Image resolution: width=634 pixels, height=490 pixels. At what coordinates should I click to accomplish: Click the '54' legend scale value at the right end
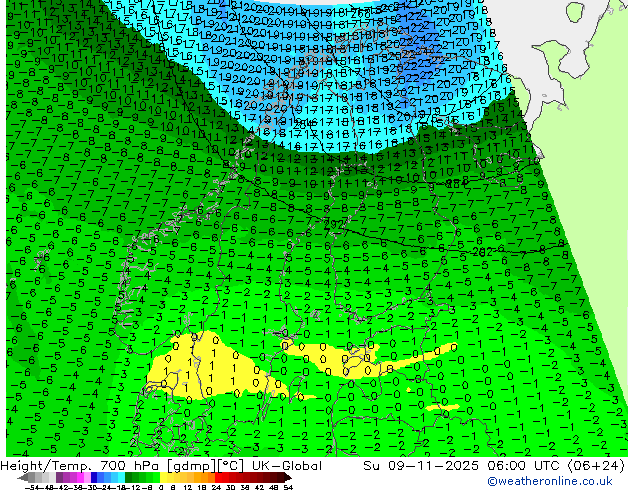[x=288, y=487]
